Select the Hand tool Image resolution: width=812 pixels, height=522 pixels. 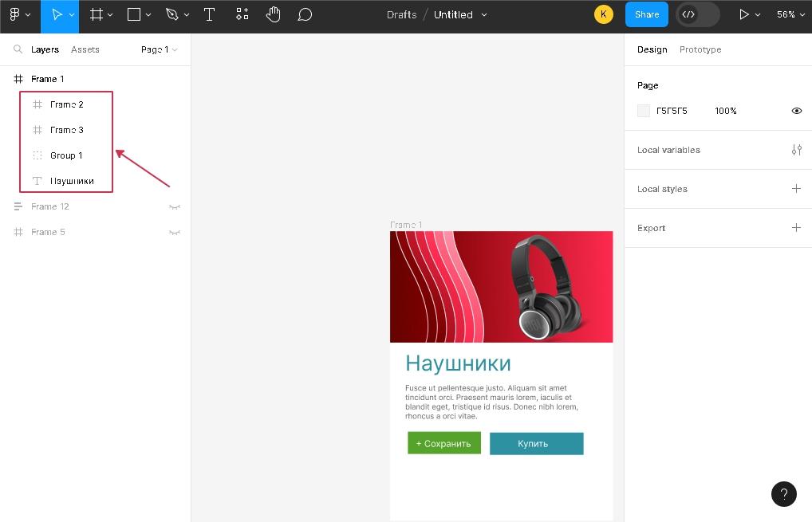coord(274,15)
